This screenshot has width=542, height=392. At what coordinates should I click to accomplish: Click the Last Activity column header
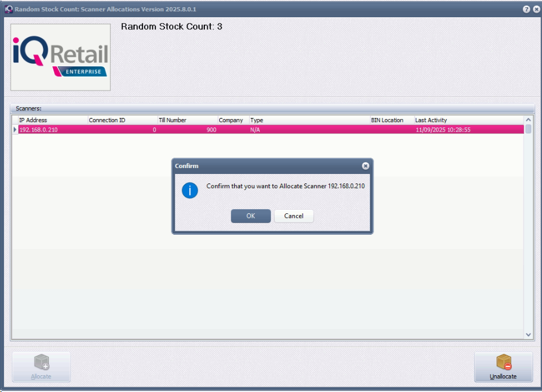pyautogui.click(x=469, y=120)
